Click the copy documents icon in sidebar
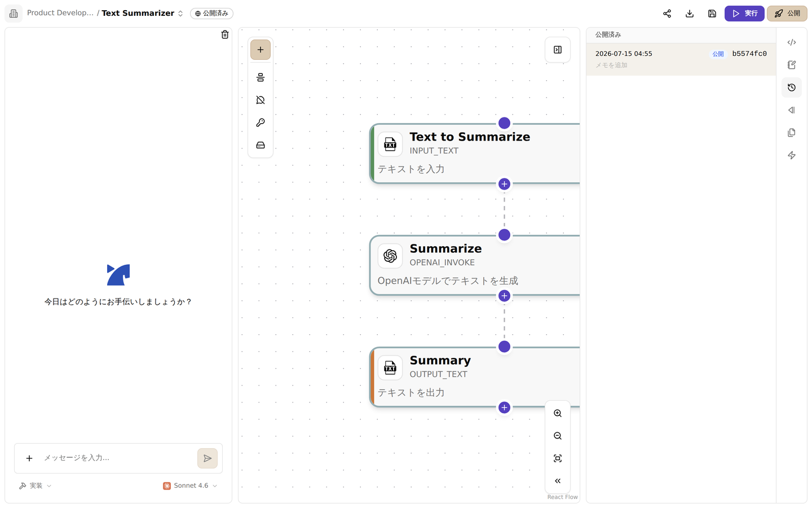The image size is (812, 508). coord(792,133)
